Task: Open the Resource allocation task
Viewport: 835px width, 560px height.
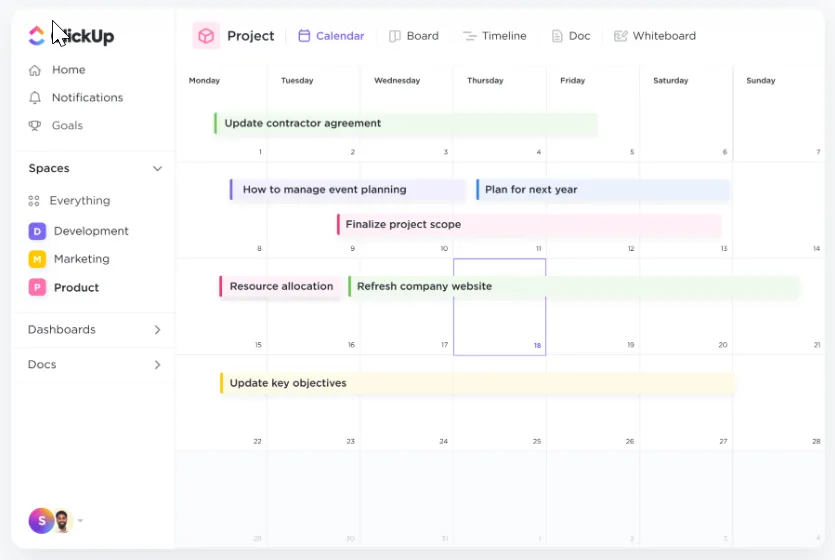Action: coord(280,286)
